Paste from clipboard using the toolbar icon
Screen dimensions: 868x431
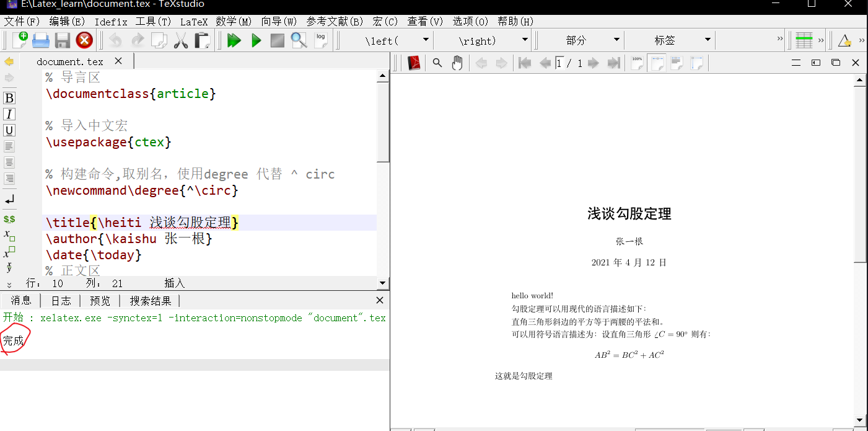(202, 41)
